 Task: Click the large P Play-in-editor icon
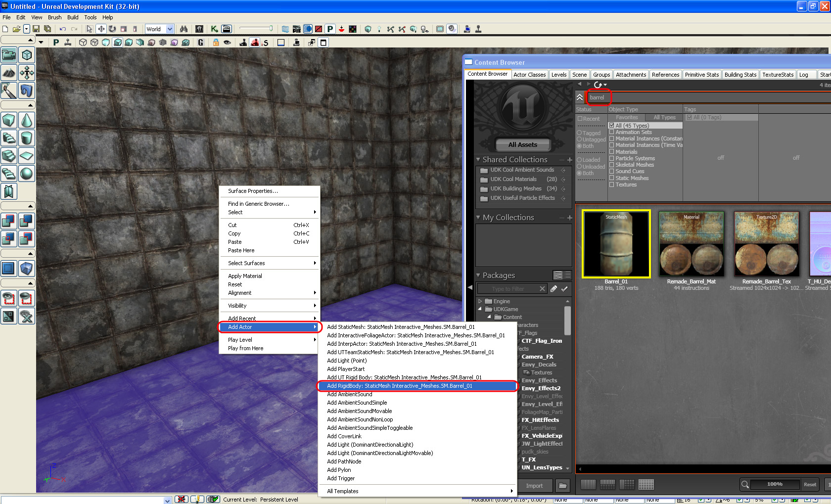coord(330,29)
